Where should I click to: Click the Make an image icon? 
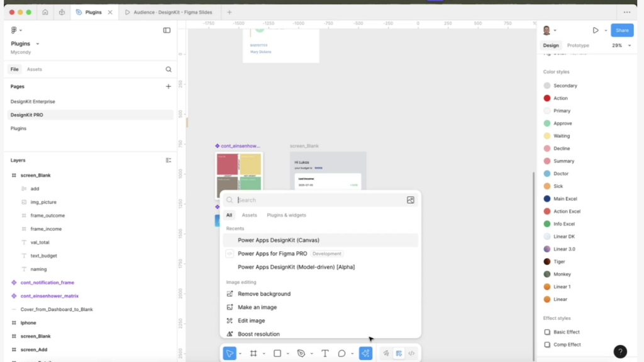230,307
